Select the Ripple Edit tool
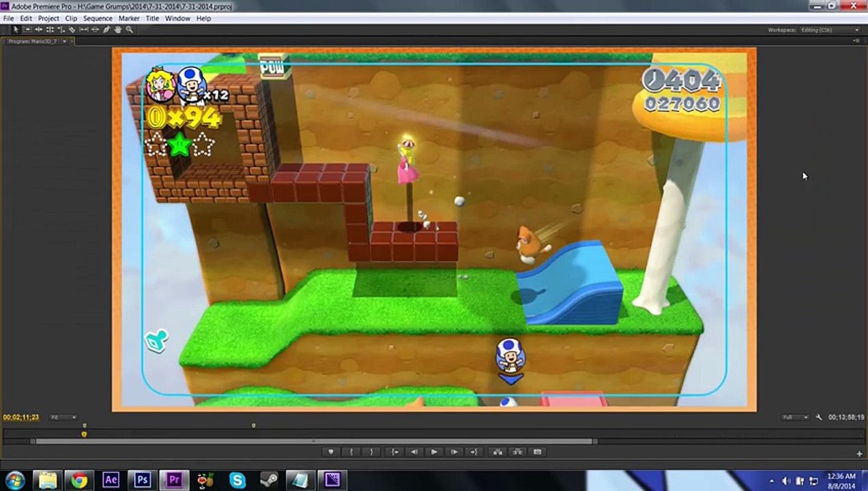 [39, 29]
